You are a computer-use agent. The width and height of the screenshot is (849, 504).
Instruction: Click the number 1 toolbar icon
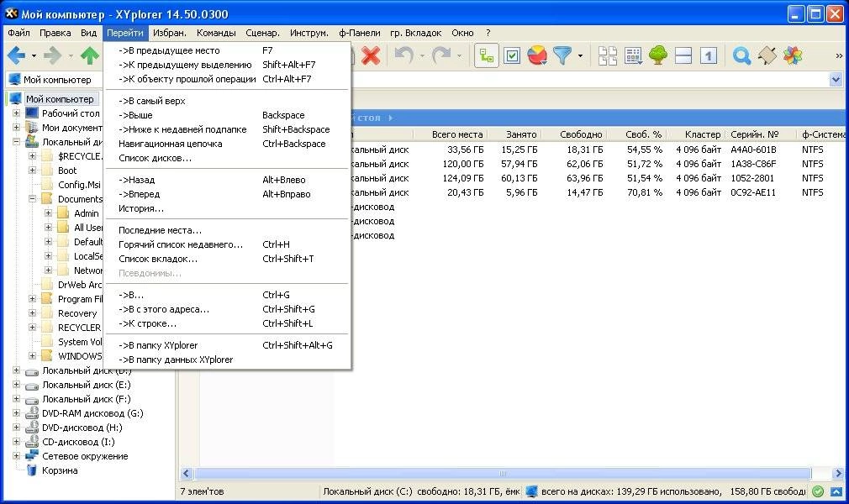click(709, 55)
